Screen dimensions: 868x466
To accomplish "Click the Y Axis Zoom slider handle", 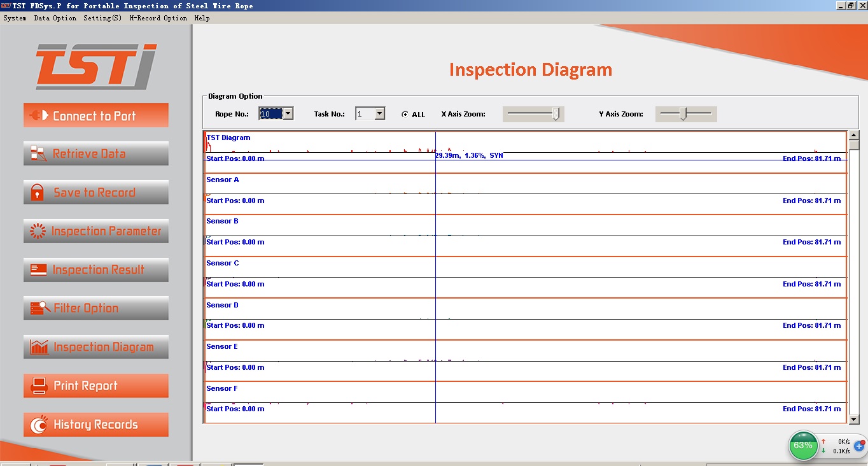I will [x=683, y=114].
